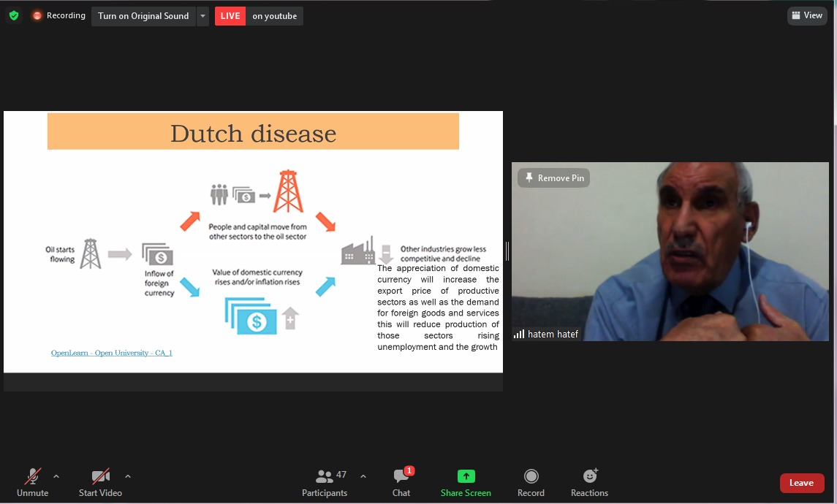Click the 'Oil starts flowing' label

pyautogui.click(x=61, y=254)
